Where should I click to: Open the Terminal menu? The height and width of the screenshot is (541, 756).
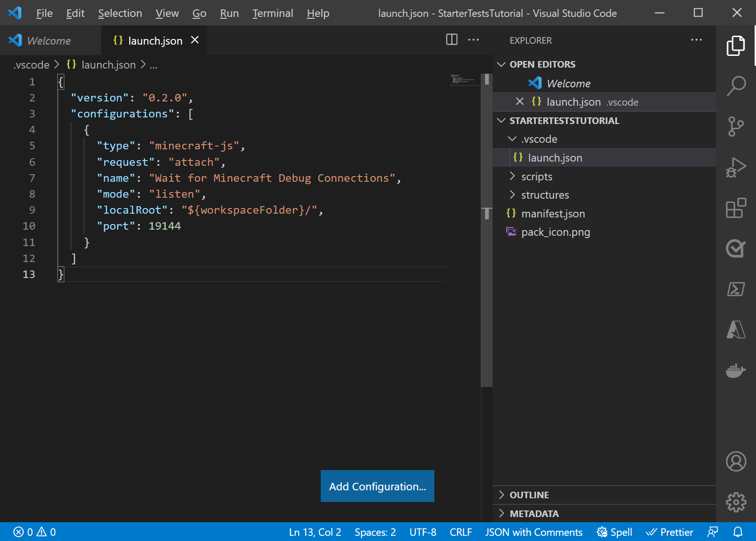(272, 13)
